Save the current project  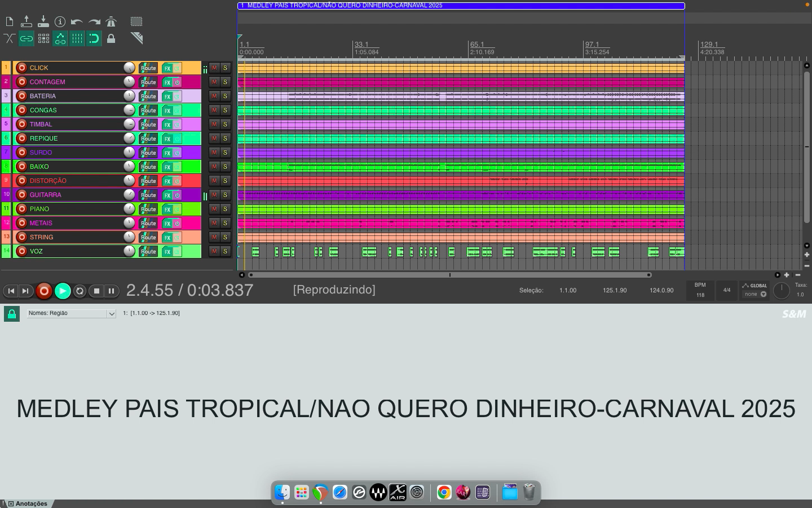point(43,21)
